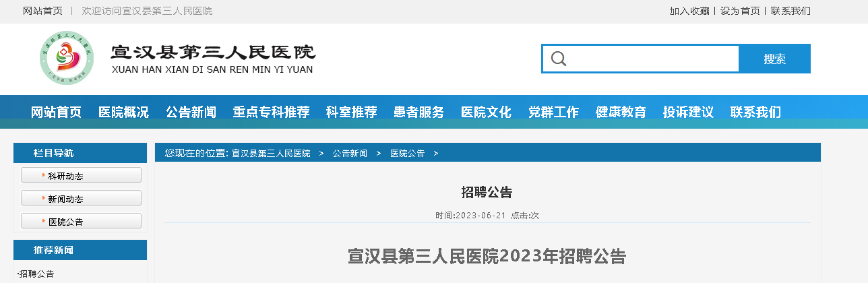
Task: Open 医院概况 navigation menu item
Action: click(x=123, y=112)
